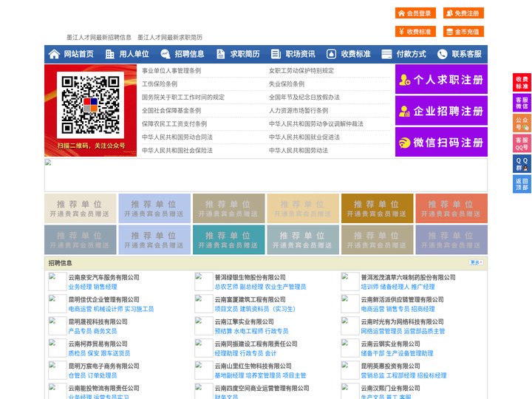
Task: Click 更多 link in 招聘信息 header
Action: (x=476, y=262)
